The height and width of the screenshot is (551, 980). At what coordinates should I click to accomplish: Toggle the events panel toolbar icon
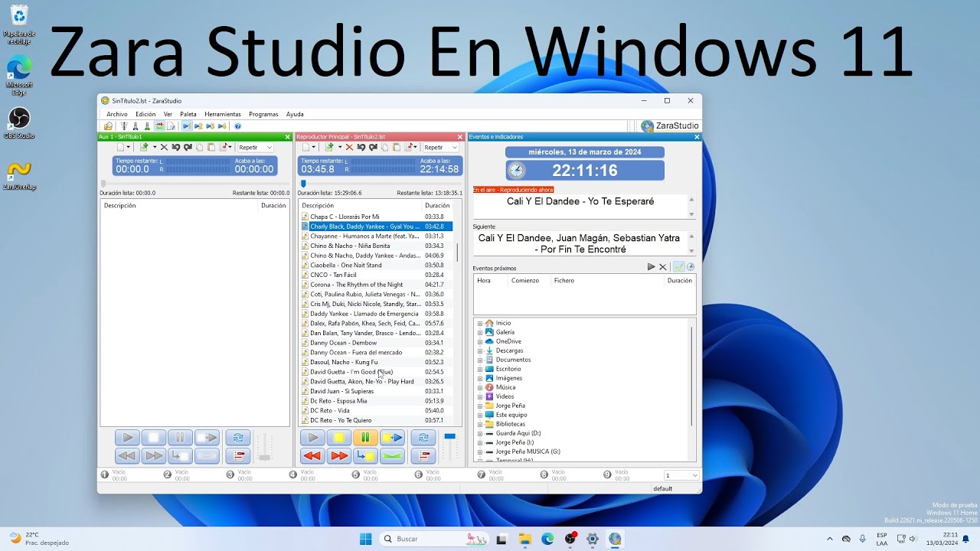[x=159, y=126]
